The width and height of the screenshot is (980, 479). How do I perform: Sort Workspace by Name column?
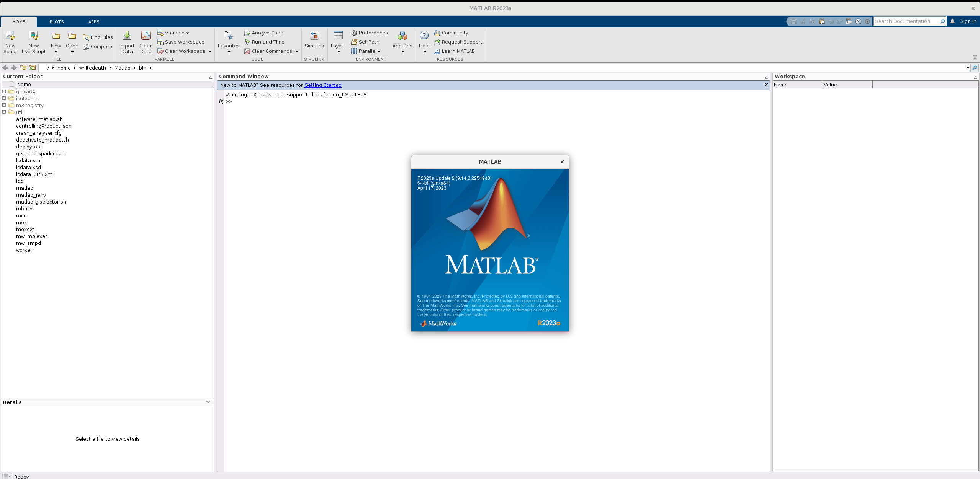tap(797, 85)
